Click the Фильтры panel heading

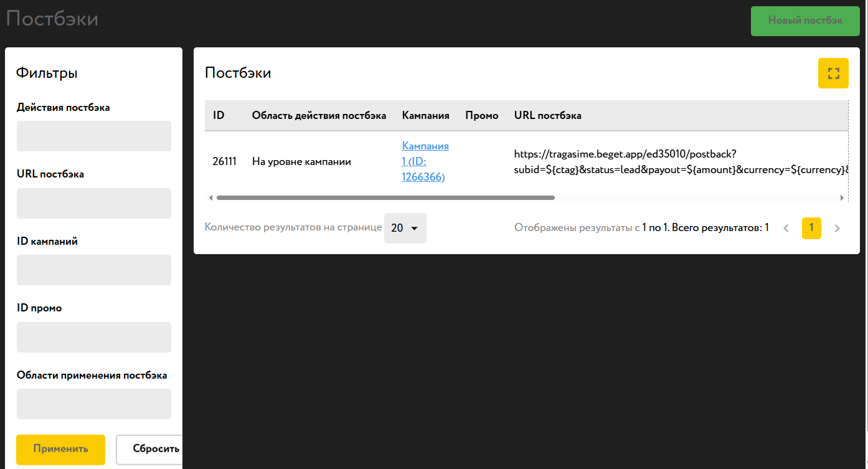coord(47,73)
